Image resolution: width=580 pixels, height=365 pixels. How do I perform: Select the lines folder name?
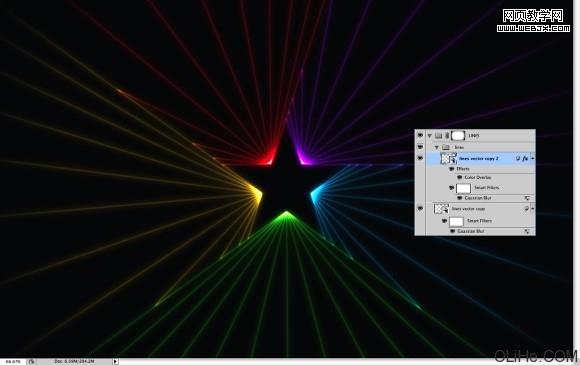(459, 147)
